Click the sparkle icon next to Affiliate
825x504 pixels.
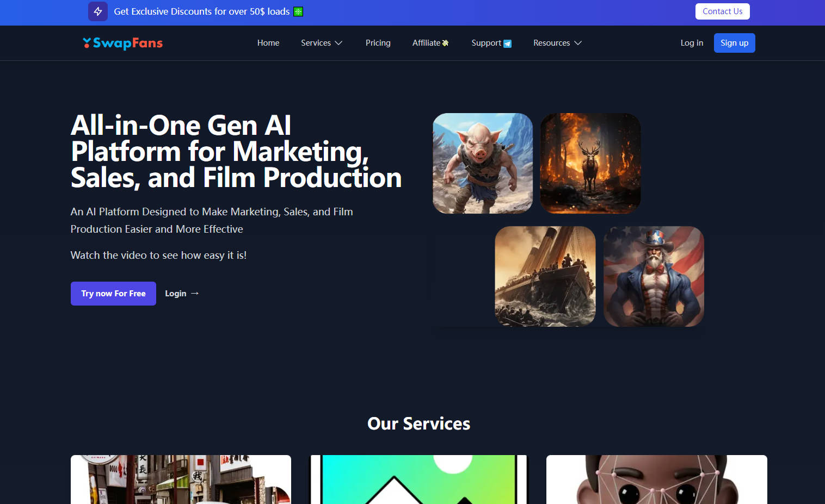445,43
